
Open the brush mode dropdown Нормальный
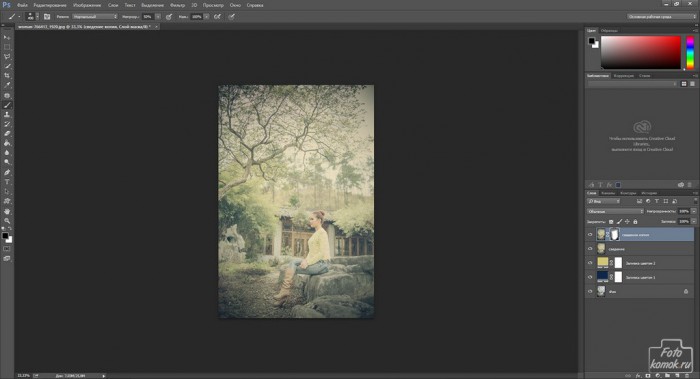pyautogui.click(x=95, y=17)
